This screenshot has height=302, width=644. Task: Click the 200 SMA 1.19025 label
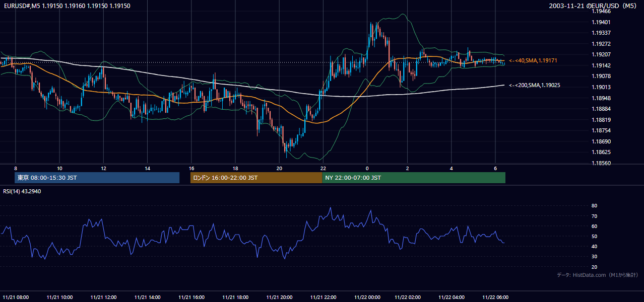(534, 85)
